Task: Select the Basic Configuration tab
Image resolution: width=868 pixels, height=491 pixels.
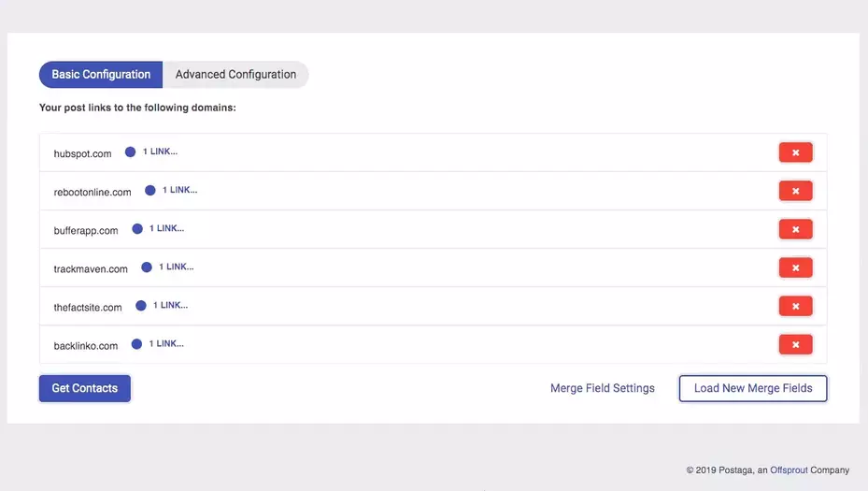Action: (x=101, y=74)
